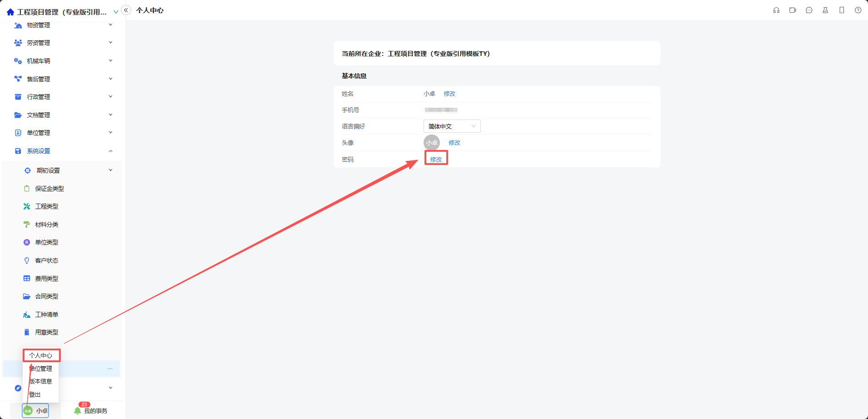The width and height of the screenshot is (868, 419).
Task: Click the 机械车辆 gears icon
Action: [18, 61]
